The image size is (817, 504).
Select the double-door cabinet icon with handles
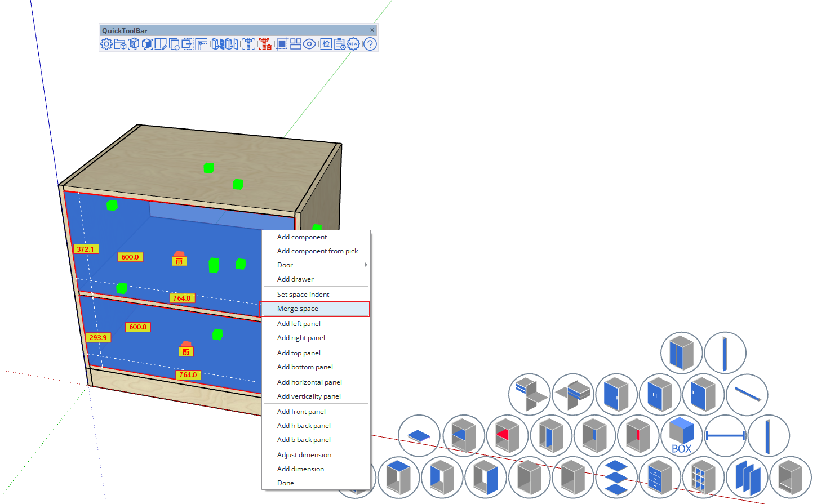pos(660,394)
